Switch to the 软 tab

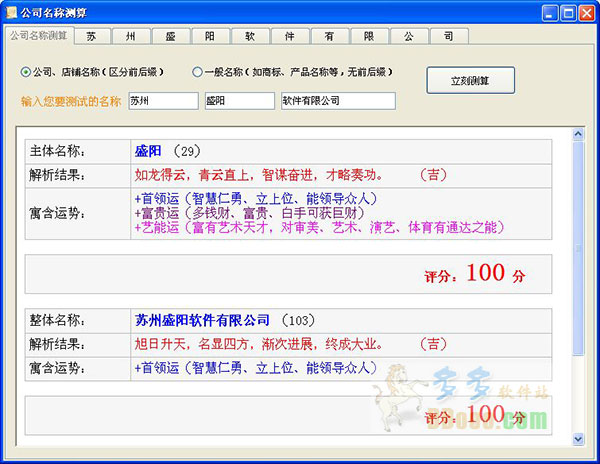[x=250, y=36]
